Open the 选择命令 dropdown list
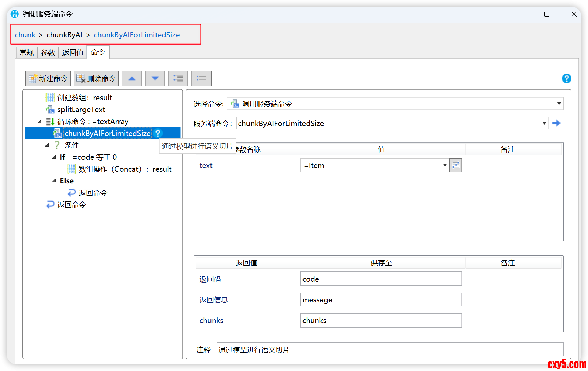Image resolution: width=588 pixels, height=371 pixels. (x=559, y=104)
